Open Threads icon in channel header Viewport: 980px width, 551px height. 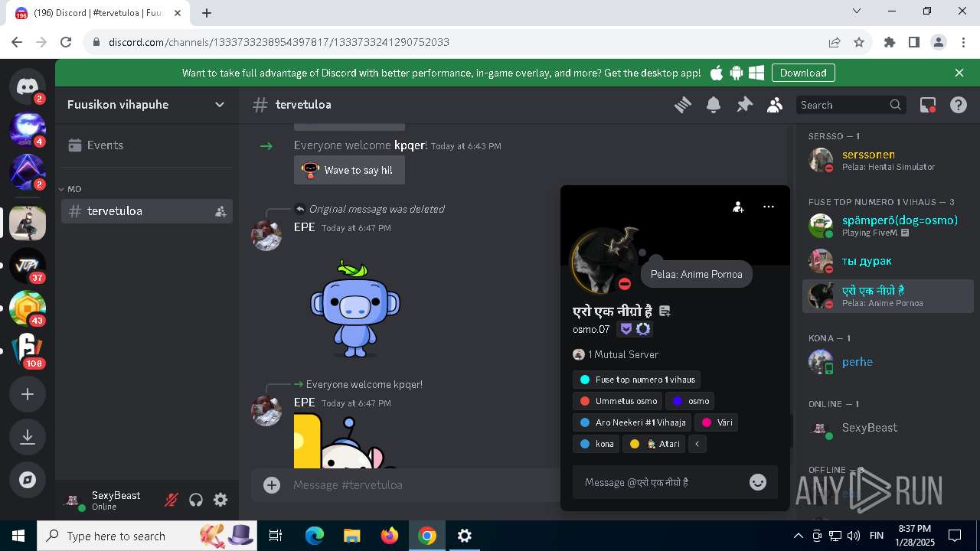coord(683,105)
